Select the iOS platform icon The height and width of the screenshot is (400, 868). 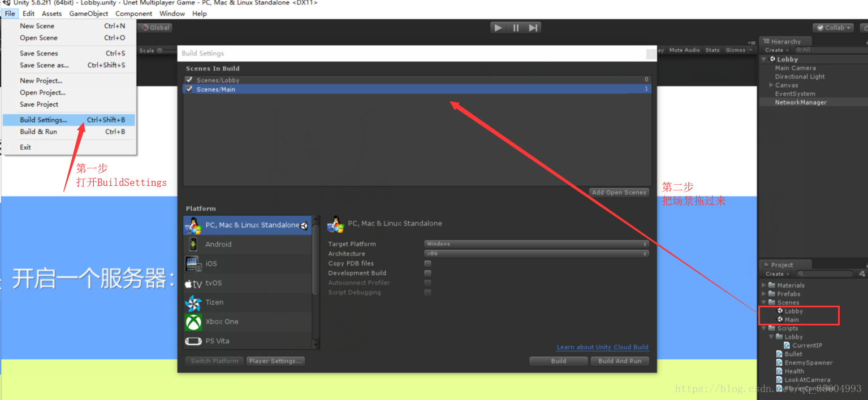click(193, 263)
